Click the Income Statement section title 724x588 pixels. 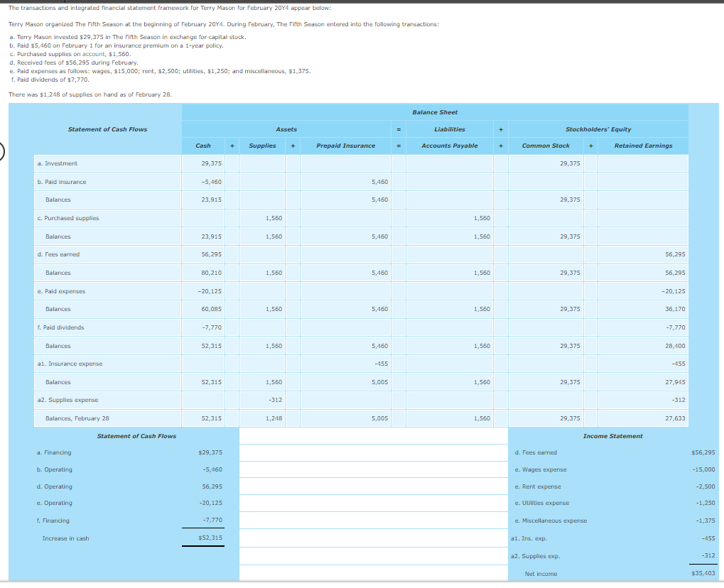tap(612, 435)
